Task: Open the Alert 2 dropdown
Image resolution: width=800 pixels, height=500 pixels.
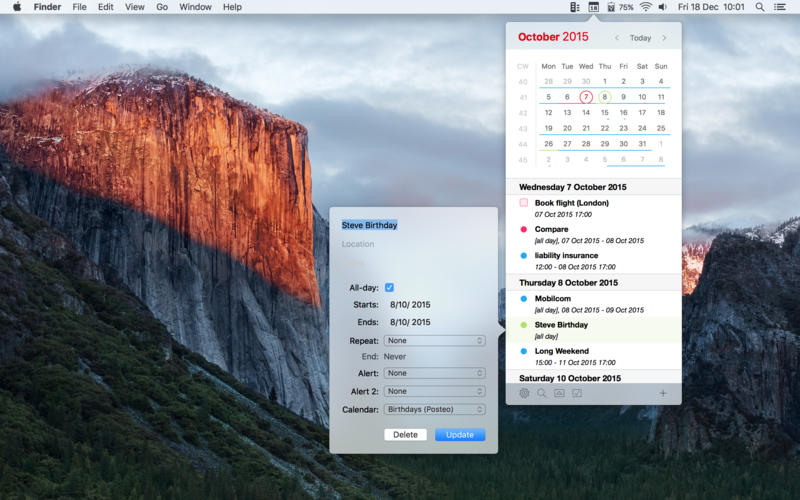Action: click(434, 391)
